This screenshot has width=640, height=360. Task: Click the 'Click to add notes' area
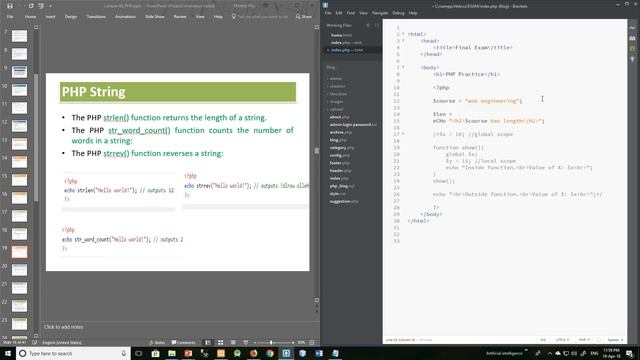pos(64,327)
